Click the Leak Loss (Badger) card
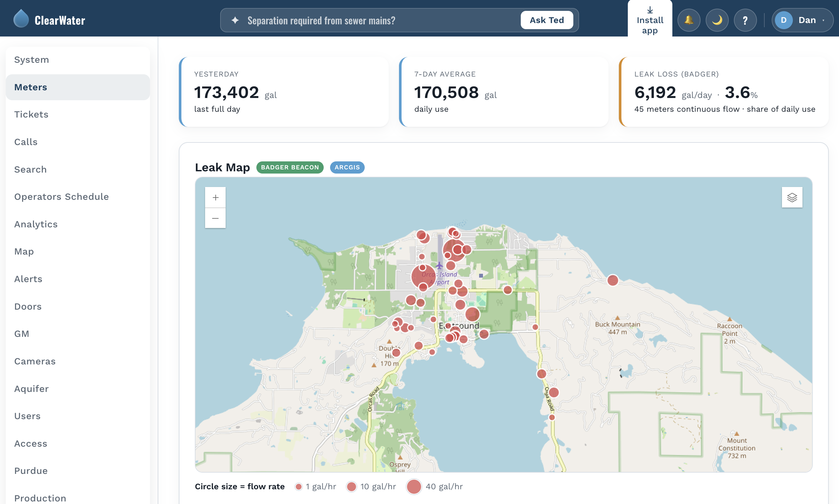The width and height of the screenshot is (839, 504). point(723,92)
